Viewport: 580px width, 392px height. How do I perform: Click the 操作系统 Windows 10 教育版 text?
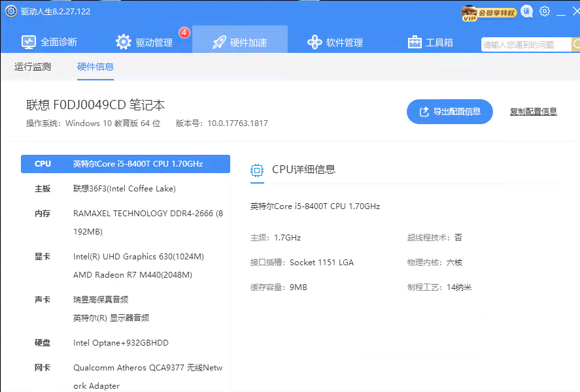pos(94,123)
